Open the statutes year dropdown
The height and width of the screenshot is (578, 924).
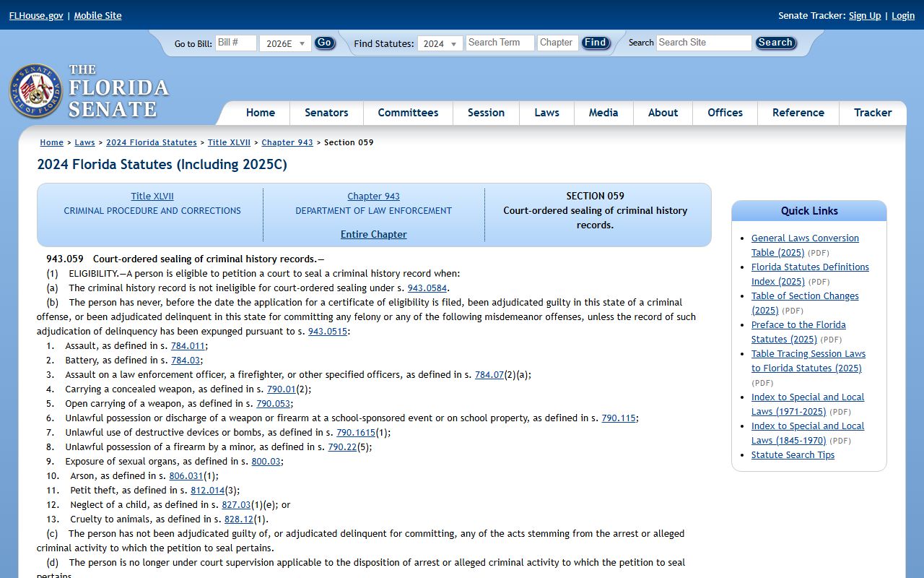tap(440, 43)
